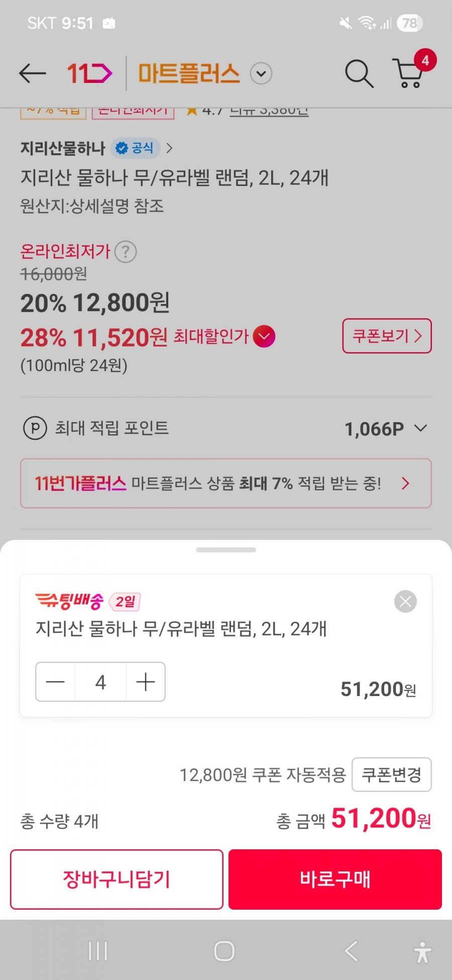Open the 11st home logo
Screen dimensions: 452x980
[90, 73]
